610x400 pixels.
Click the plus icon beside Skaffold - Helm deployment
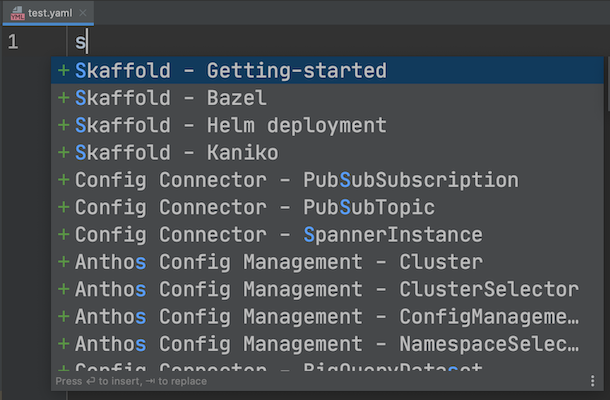pos(64,126)
